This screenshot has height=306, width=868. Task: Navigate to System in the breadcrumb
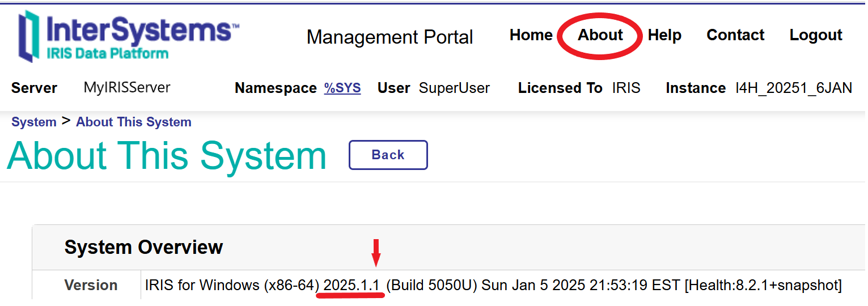pyautogui.click(x=34, y=122)
